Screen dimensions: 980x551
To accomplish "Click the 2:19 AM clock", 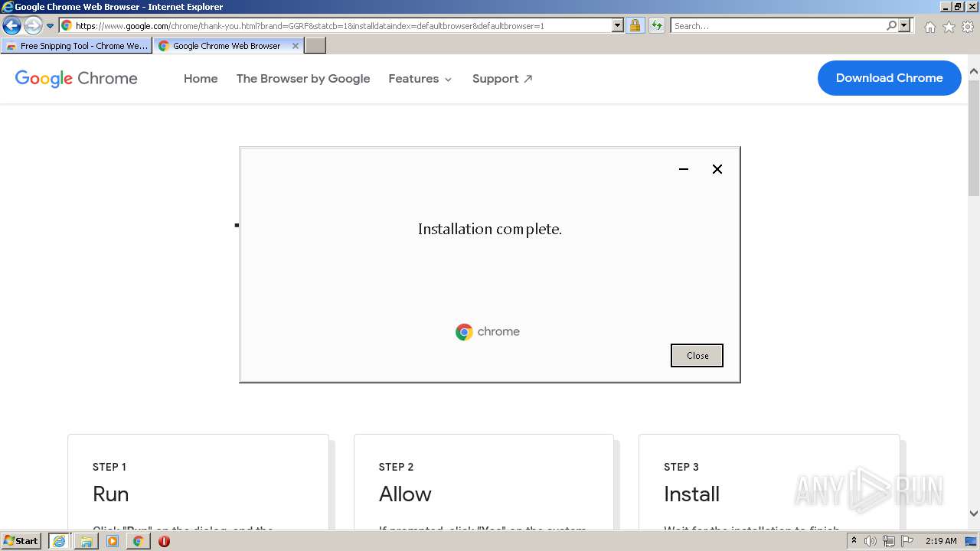I will pyautogui.click(x=941, y=541).
